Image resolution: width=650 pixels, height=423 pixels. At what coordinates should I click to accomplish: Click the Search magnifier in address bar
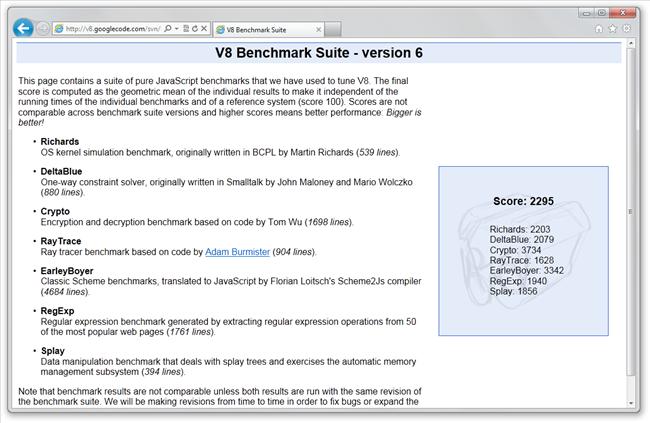pyautogui.click(x=167, y=29)
